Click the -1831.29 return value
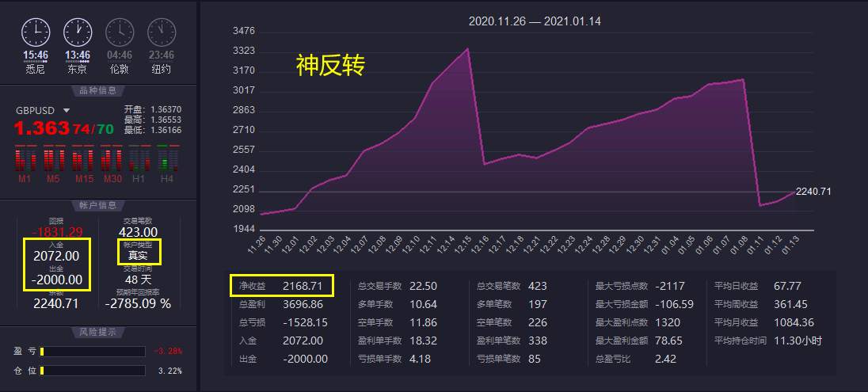Screen dimensions: 868x392 click(x=57, y=233)
